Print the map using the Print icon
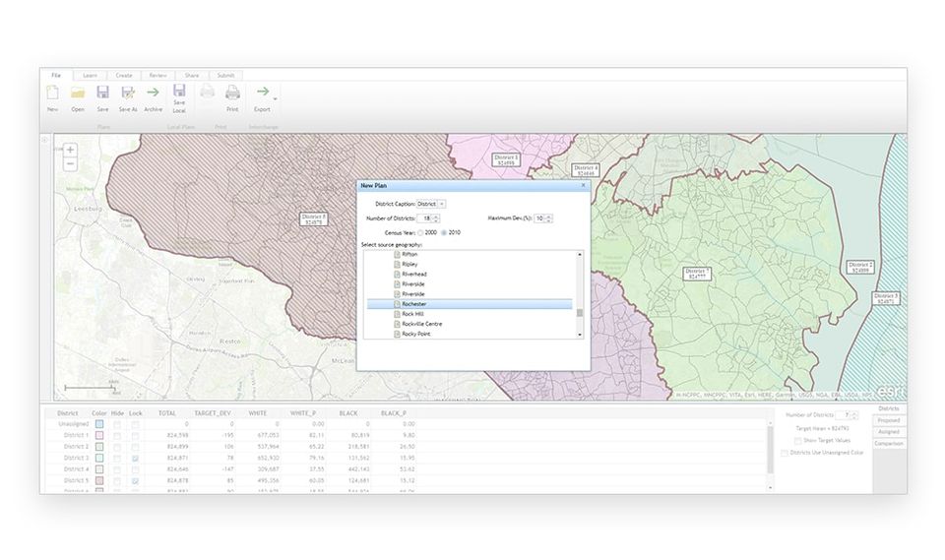This screenshot has height=560, width=945. [232, 93]
